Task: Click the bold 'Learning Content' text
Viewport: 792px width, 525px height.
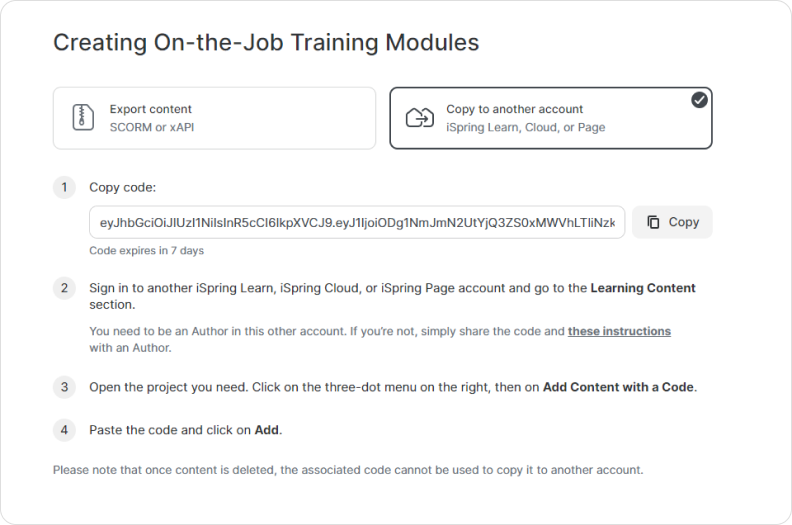Action: (x=643, y=288)
